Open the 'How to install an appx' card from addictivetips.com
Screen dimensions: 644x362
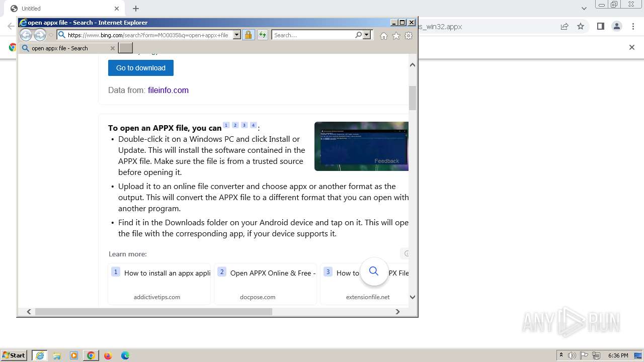point(159,284)
